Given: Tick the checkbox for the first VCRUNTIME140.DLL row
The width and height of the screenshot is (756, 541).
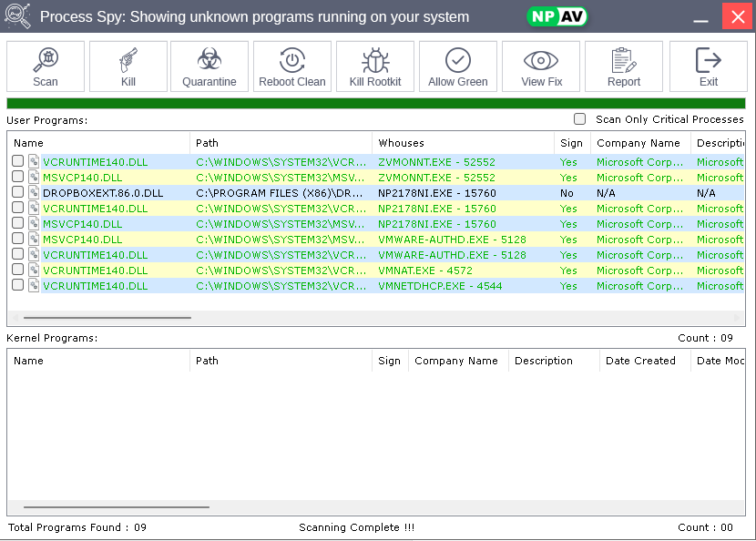Looking at the screenshot, I should point(18,161).
